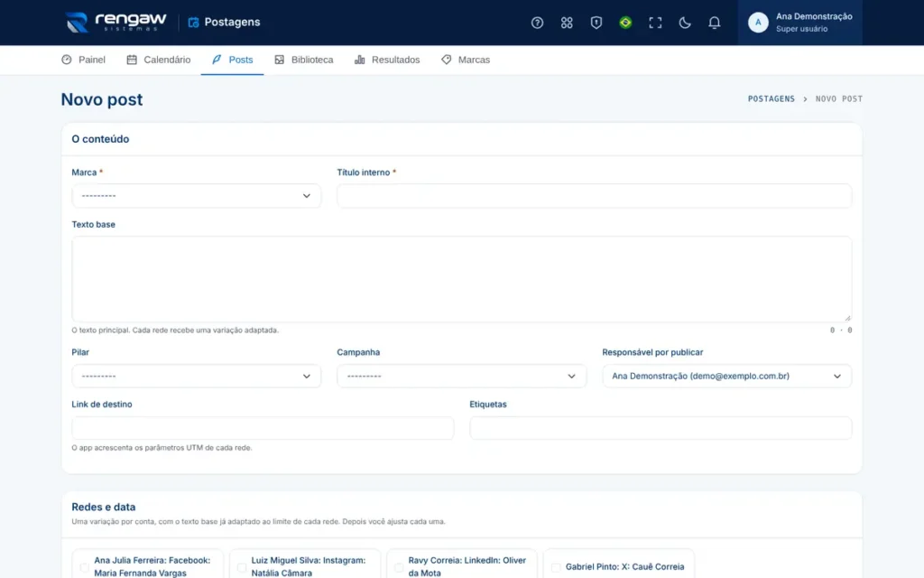This screenshot has width=924, height=578.
Task: Focus the Título interno field
Action: point(594,196)
